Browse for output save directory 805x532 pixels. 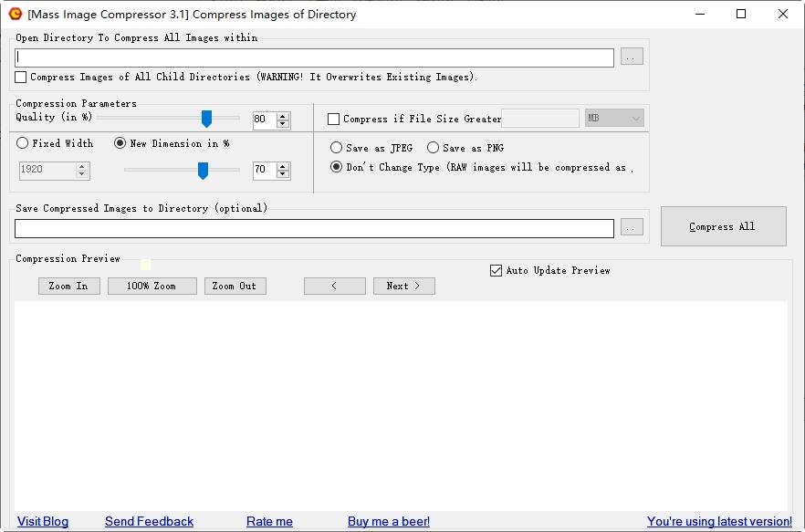[632, 227]
